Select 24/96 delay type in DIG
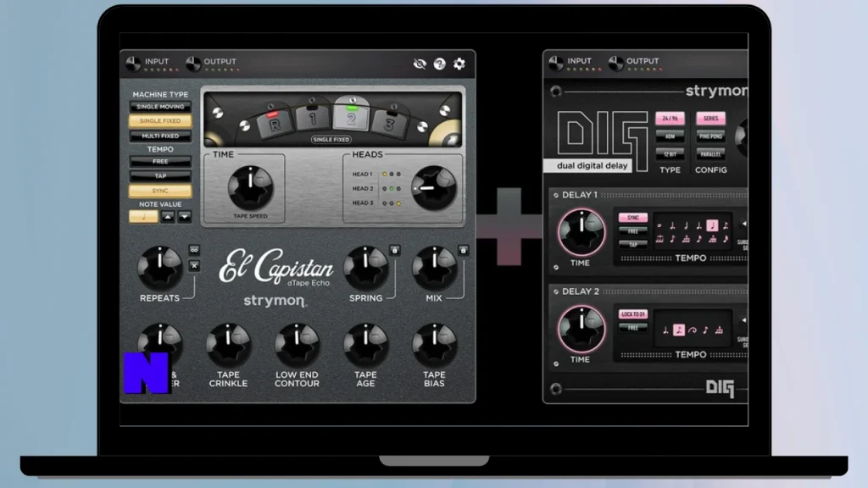This screenshot has width=868, height=488. 670,119
